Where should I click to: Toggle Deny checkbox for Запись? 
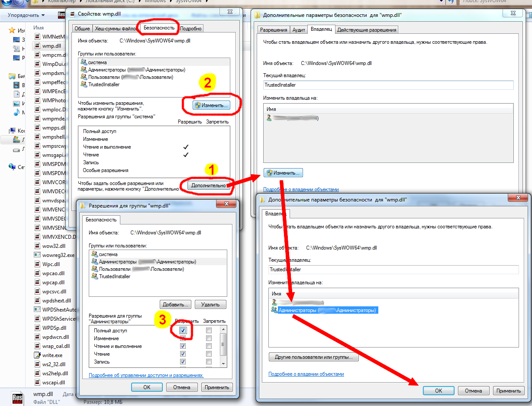[x=209, y=362]
